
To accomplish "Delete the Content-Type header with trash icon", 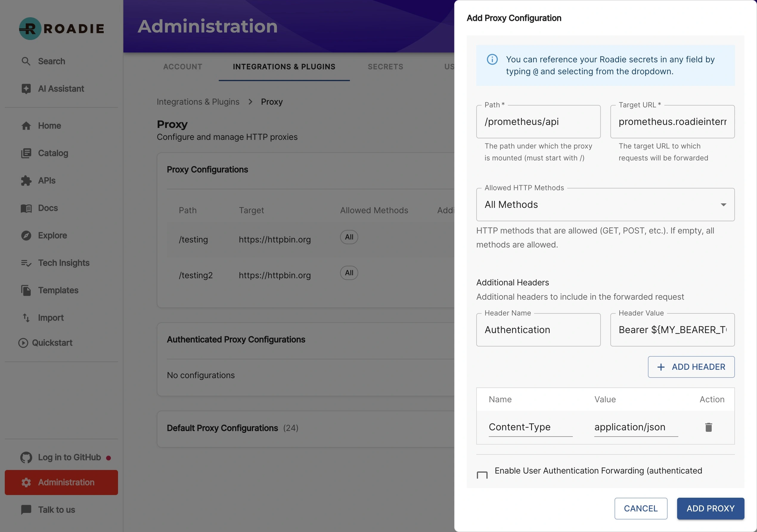I will tap(708, 427).
